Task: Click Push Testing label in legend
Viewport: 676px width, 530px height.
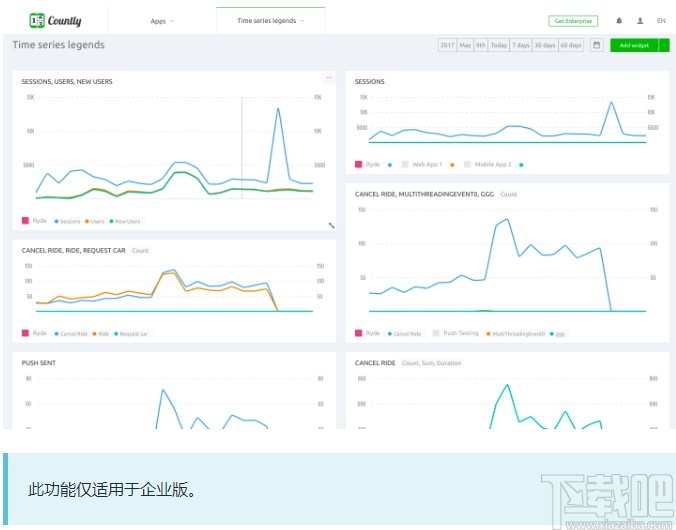Action: tap(461, 333)
